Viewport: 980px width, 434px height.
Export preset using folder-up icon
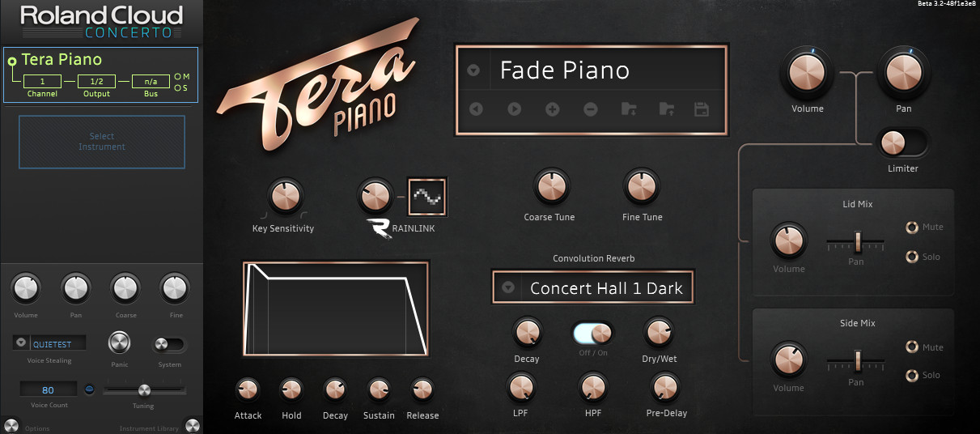667,108
